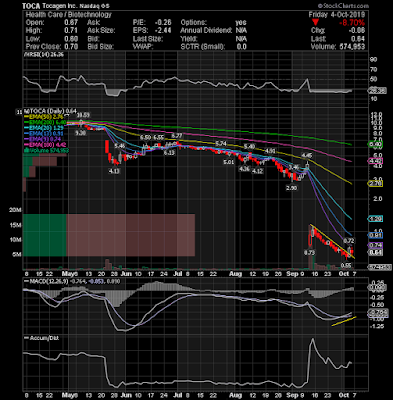
Task: Click the Sep label on middle date axis
Action: click(293, 274)
